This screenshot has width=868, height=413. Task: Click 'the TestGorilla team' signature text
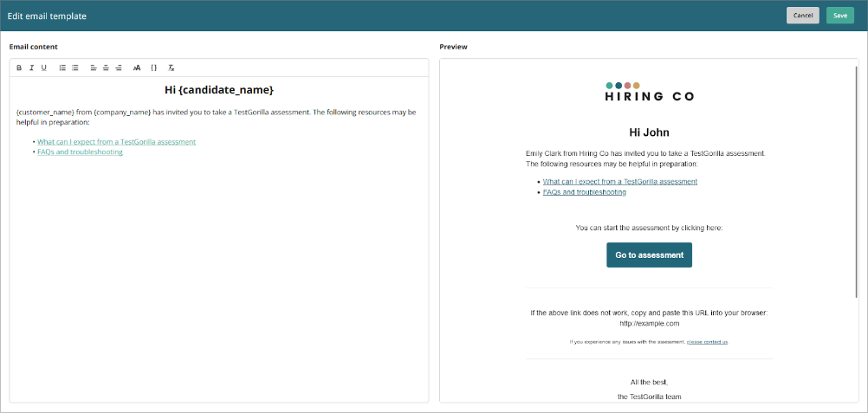(650, 397)
